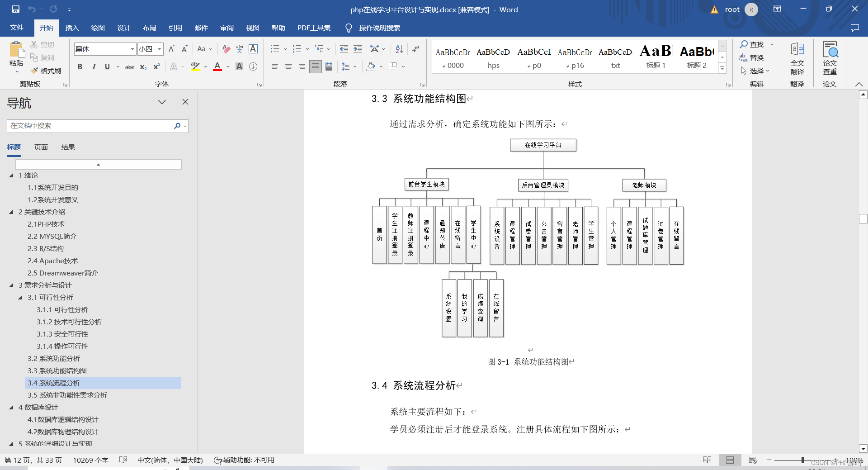Open the font size dropdown
The image size is (868, 470).
click(x=160, y=49)
